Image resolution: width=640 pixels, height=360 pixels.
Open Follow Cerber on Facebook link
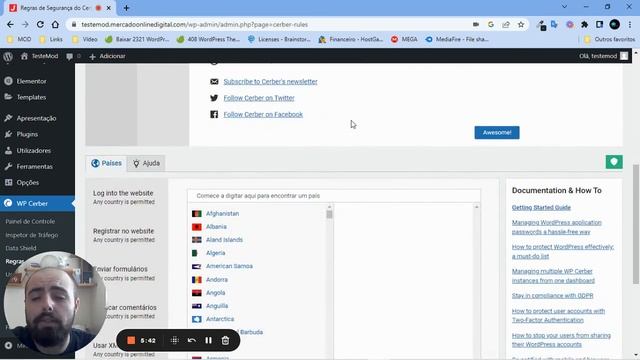[x=263, y=114]
